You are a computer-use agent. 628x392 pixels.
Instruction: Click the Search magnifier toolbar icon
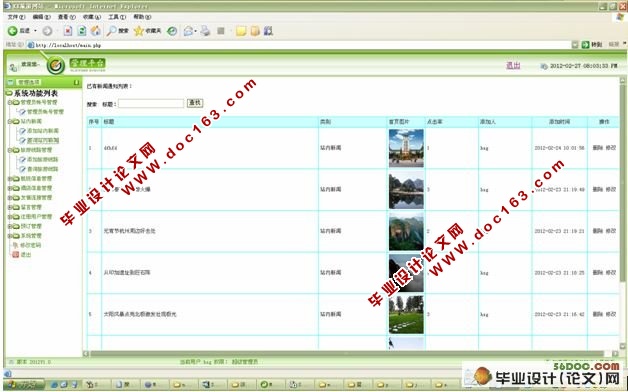[x=111, y=31]
